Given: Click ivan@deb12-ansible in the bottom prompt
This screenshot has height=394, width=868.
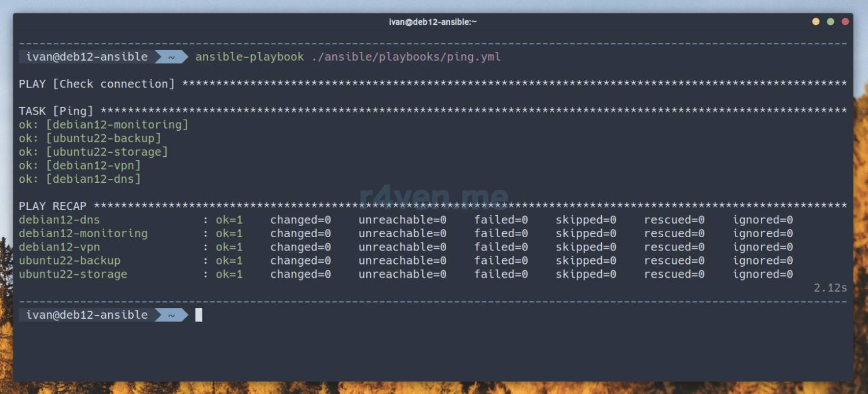Looking at the screenshot, I should (87, 315).
